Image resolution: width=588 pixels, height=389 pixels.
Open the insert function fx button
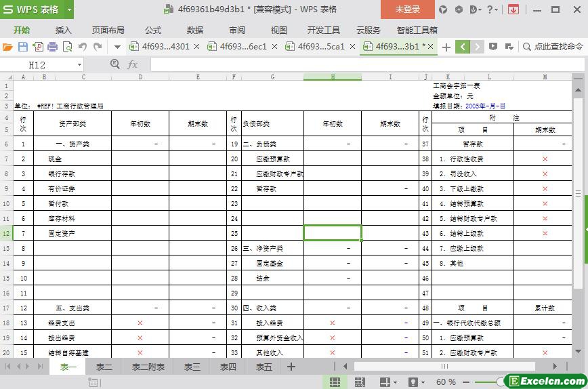(132, 64)
